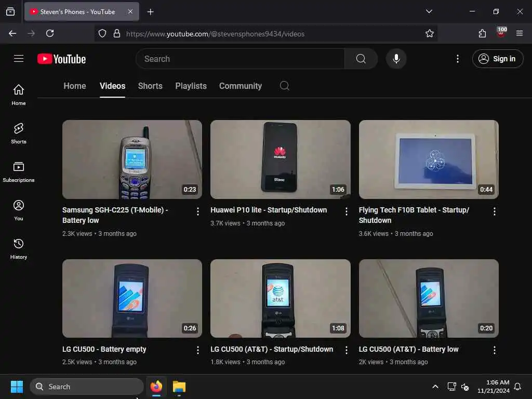
Task: Open the taskbar clock showing 1:06 AM
Action: coord(494,387)
